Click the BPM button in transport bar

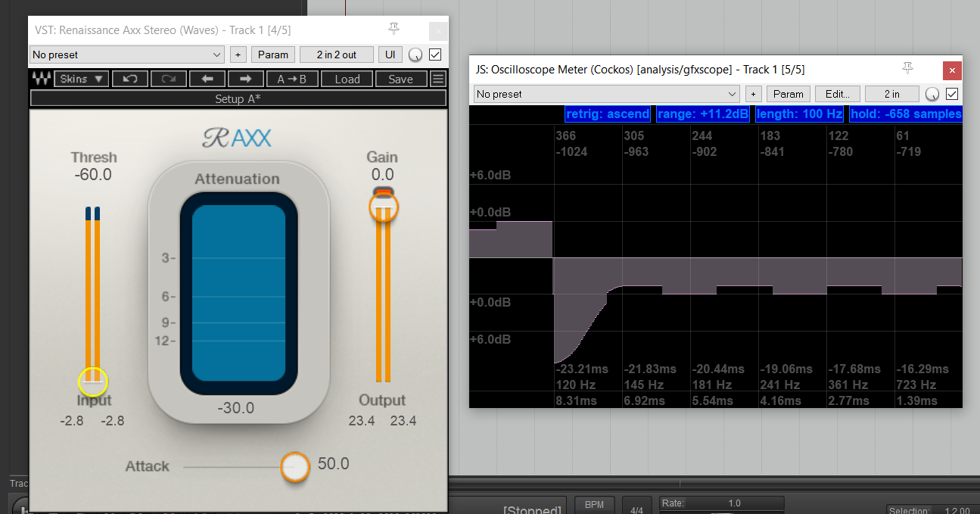595,504
